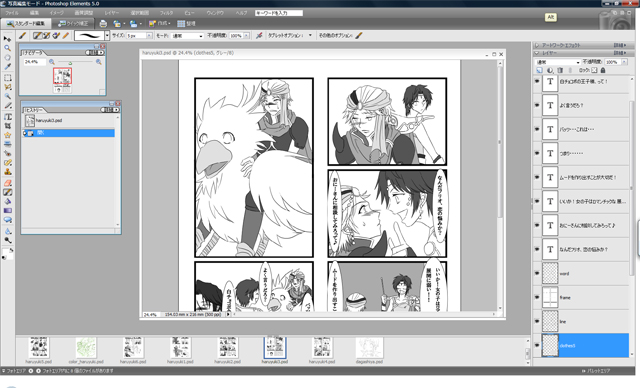Select the Move tool
This screenshot has height=388, width=640.
(7, 39)
